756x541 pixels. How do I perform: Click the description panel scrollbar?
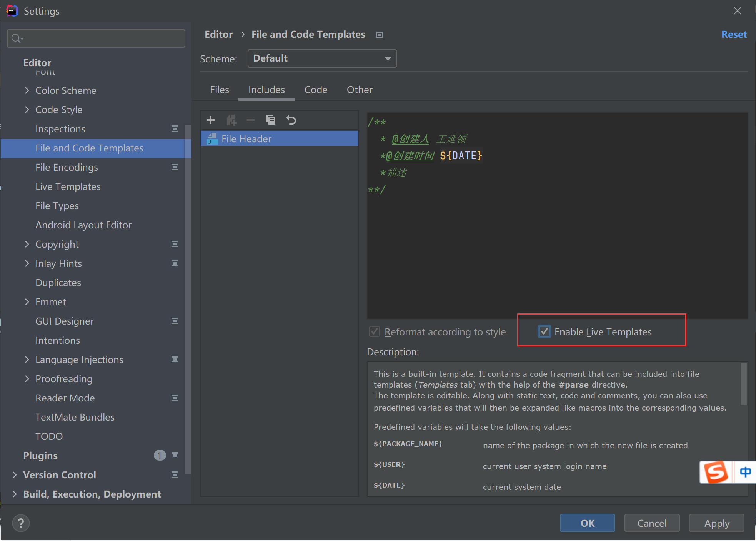(x=744, y=385)
